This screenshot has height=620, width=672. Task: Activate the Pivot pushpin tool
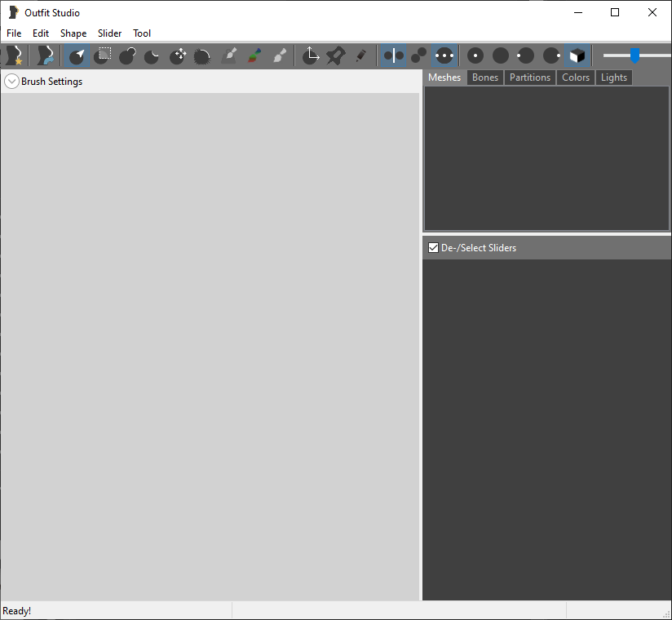coord(336,55)
